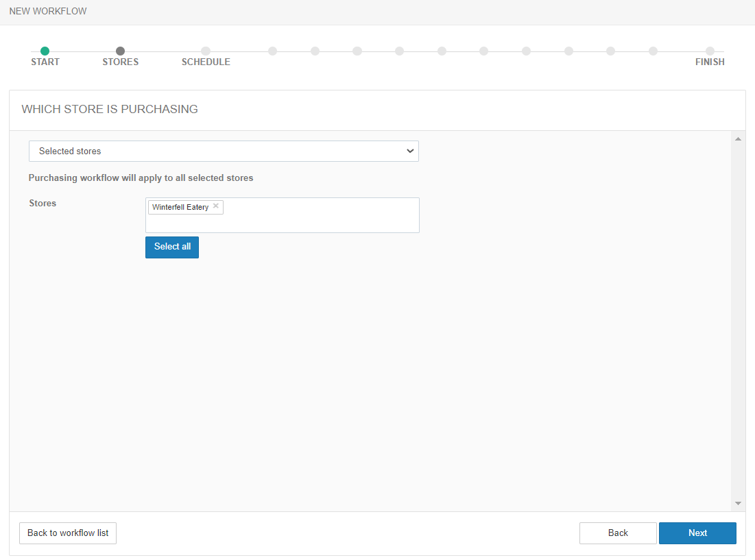Click the scrollbar up arrow

coord(738,139)
